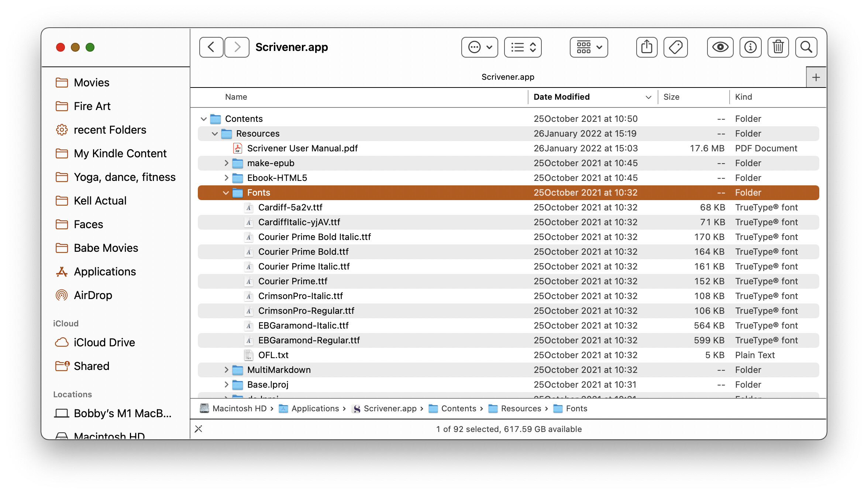Expand the MultiMarkdown folder
868x494 pixels.
226,370
